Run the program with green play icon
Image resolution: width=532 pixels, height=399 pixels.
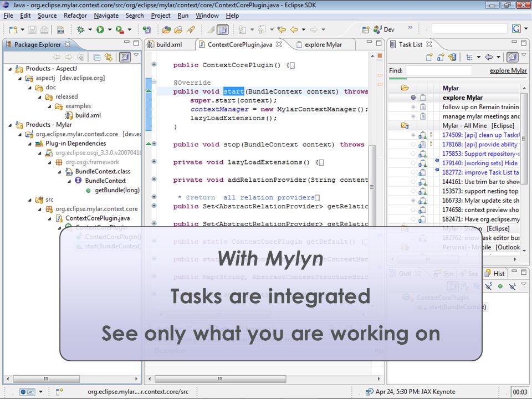click(x=100, y=30)
